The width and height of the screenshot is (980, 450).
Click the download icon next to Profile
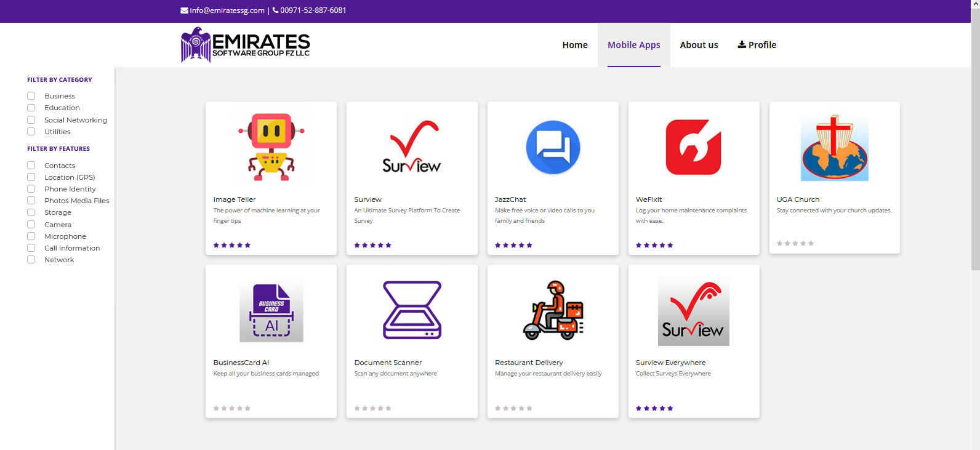pos(742,44)
